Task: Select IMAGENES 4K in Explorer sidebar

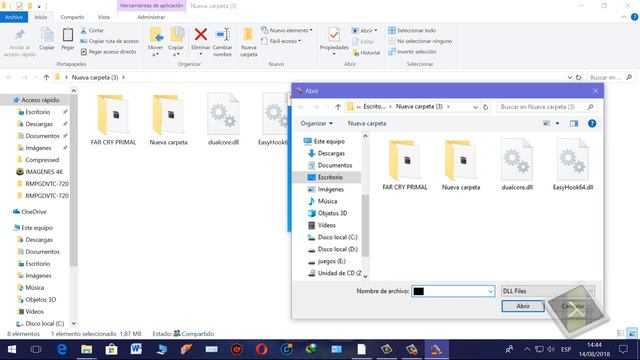Action: point(40,172)
